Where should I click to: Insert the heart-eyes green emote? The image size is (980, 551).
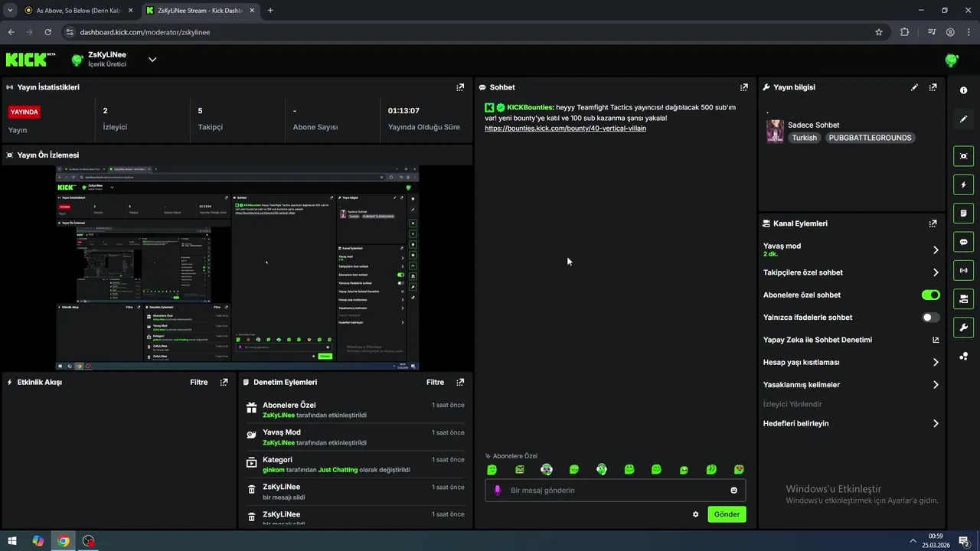click(739, 470)
